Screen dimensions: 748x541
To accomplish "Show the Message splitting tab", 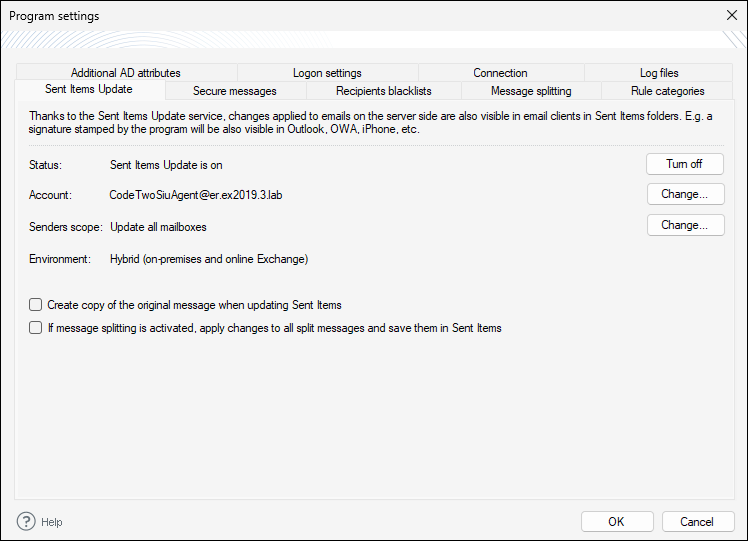I will coord(531,91).
